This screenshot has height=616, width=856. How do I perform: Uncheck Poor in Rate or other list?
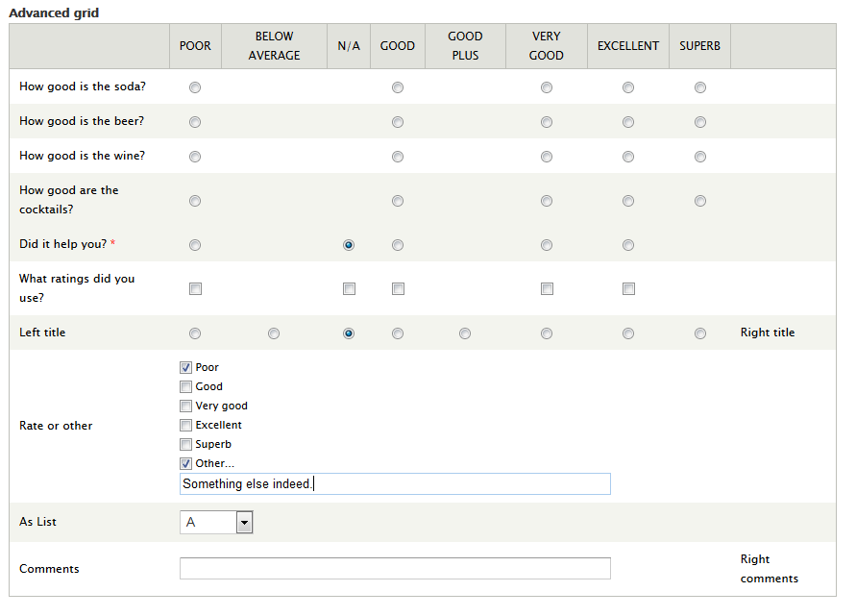tap(185, 367)
